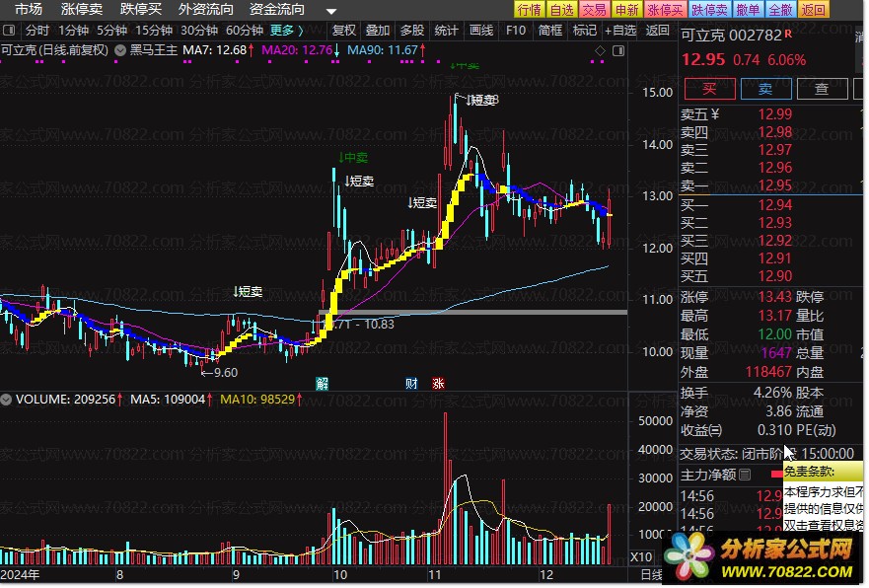
Task: Click the blue 跌停卖 button
Action: click(710, 10)
